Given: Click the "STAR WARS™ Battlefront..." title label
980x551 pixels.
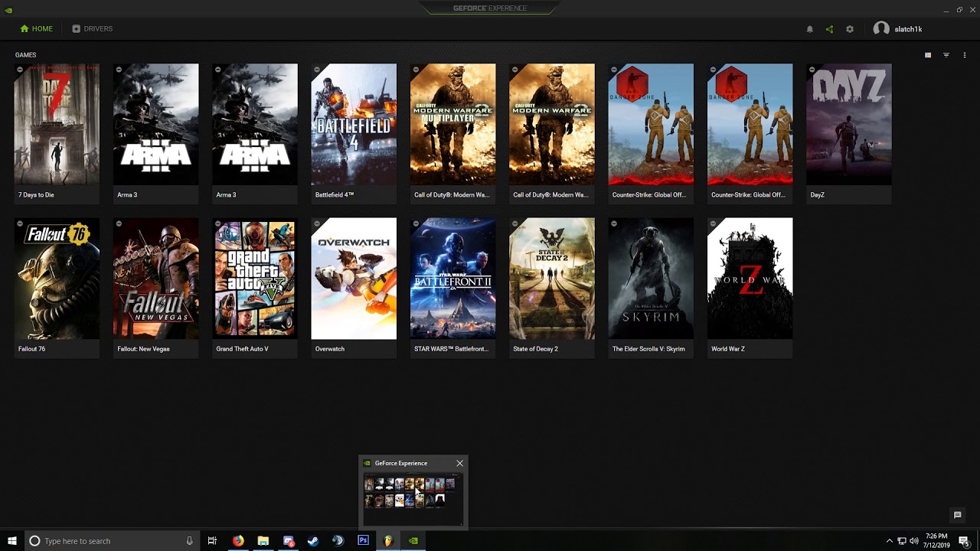Looking at the screenshot, I should pyautogui.click(x=451, y=349).
